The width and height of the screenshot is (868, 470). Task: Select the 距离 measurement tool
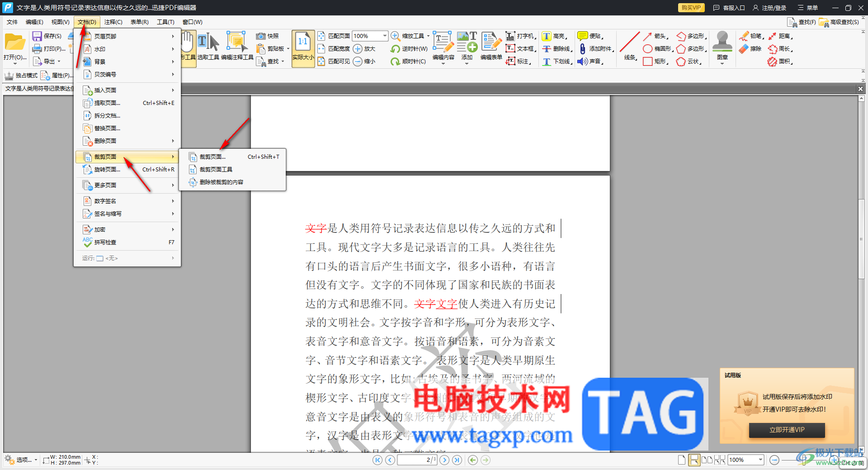[780, 36]
